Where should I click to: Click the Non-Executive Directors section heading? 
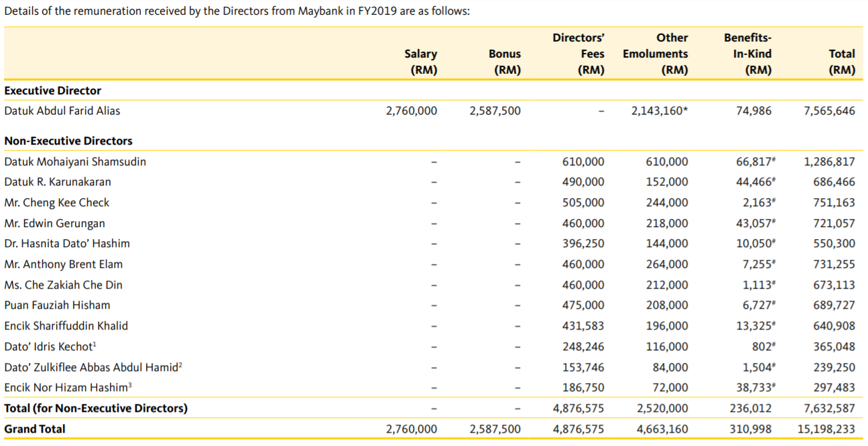tap(68, 141)
